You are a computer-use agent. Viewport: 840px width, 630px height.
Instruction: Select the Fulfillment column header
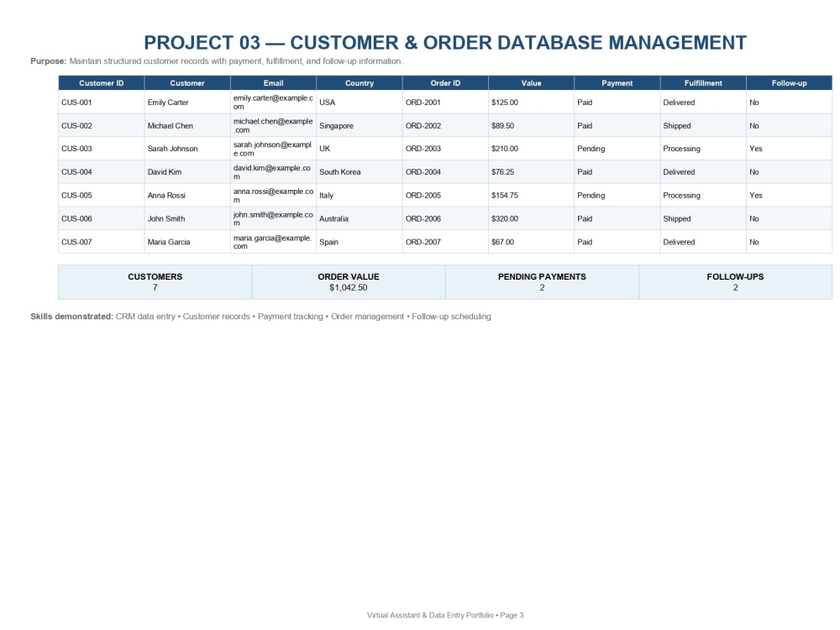click(x=703, y=83)
